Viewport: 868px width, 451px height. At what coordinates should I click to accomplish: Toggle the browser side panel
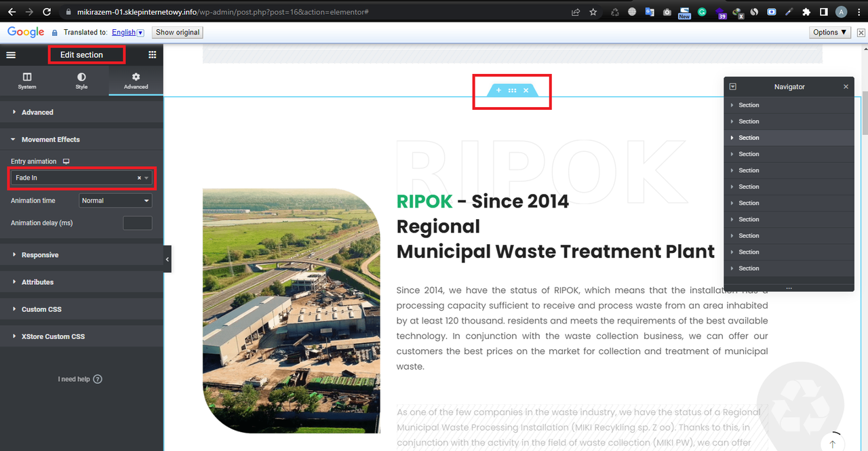coord(823,12)
